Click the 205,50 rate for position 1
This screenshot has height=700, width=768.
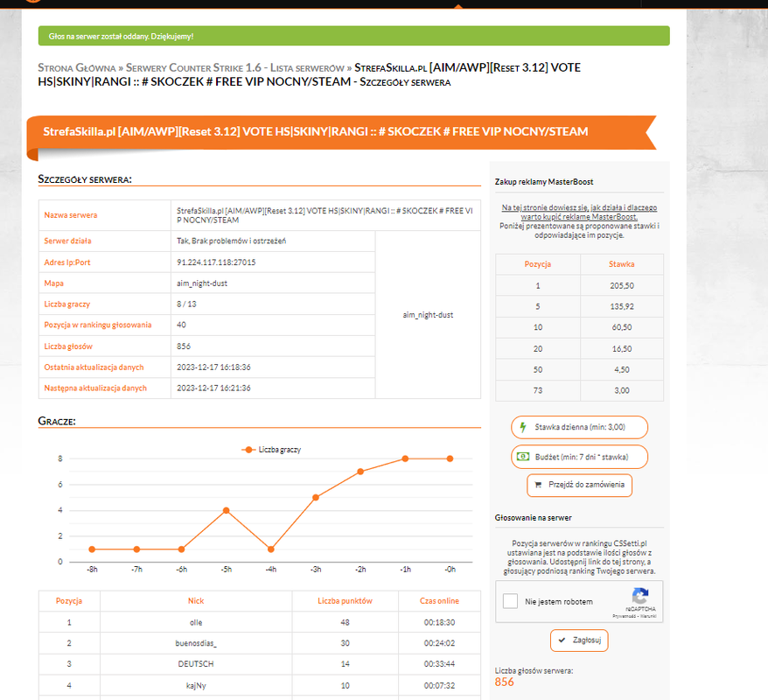(622, 285)
